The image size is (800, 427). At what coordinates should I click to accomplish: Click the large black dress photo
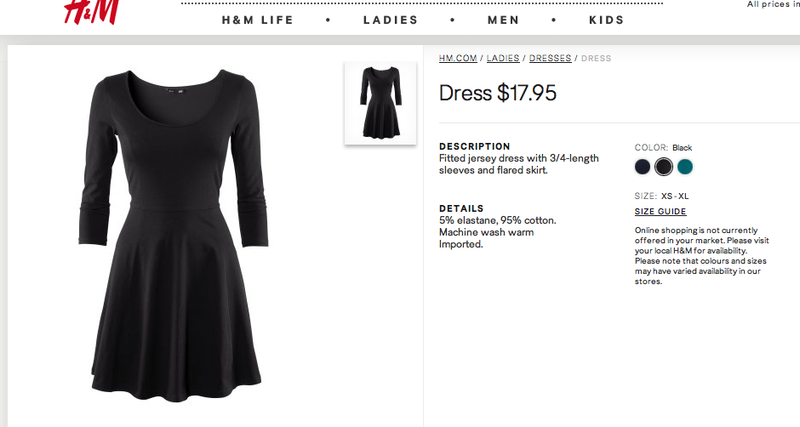point(173,235)
